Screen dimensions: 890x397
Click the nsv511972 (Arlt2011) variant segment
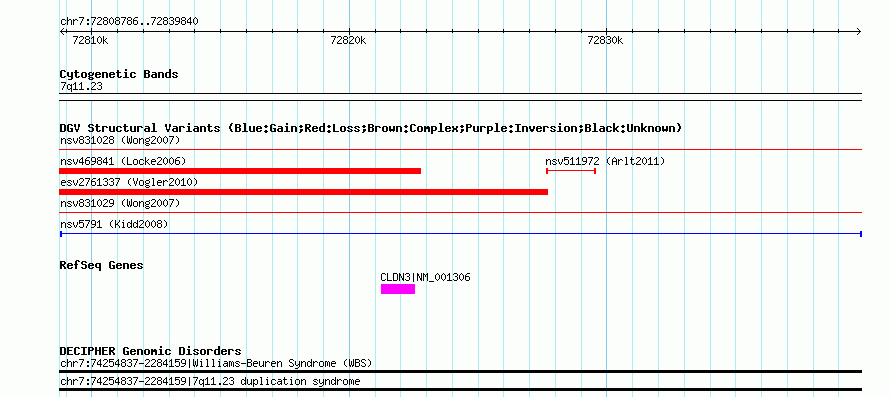(x=571, y=171)
